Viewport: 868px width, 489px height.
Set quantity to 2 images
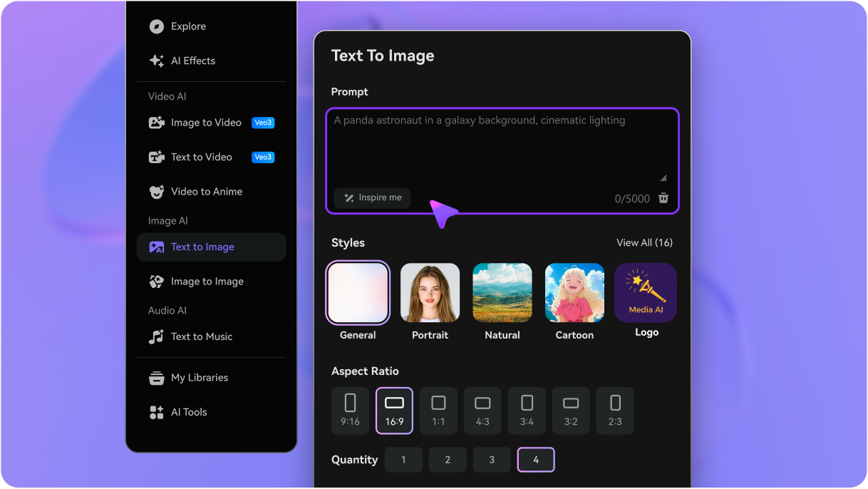[x=448, y=460]
